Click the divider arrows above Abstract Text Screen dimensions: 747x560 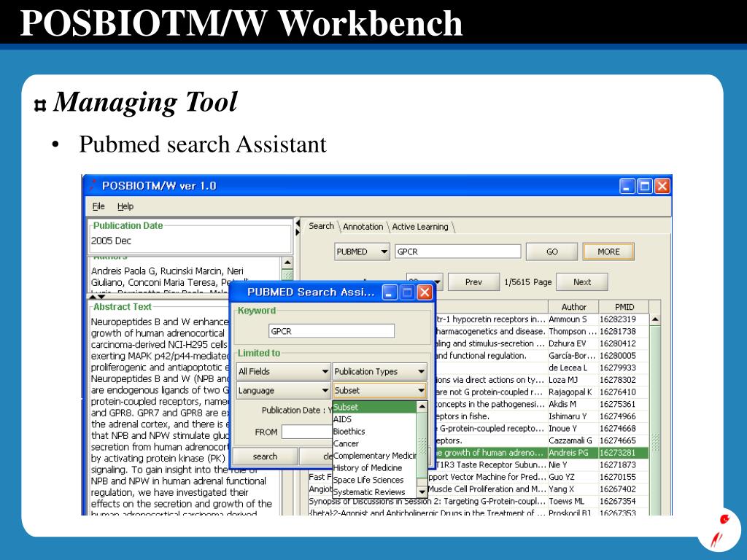pyautogui.click(x=97, y=297)
